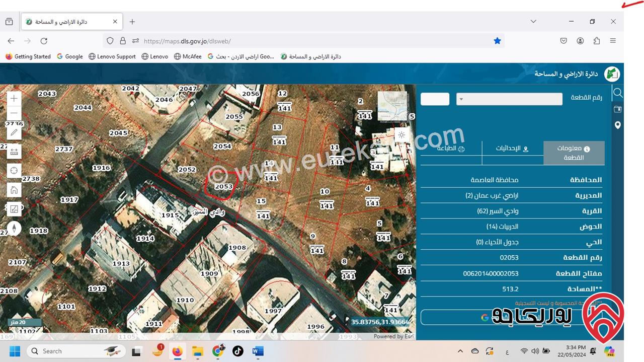Open the Lenovo Support bookmark
This screenshot has width=644, height=362.
point(112,56)
